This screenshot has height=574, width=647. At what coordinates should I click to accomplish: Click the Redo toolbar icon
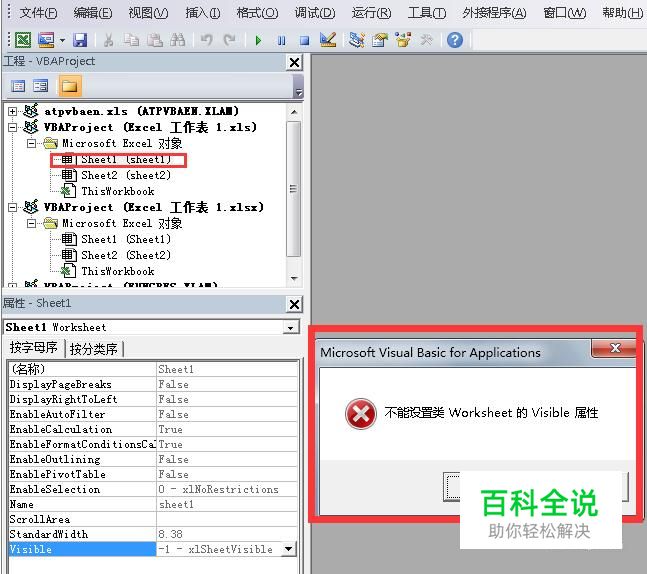229,40
